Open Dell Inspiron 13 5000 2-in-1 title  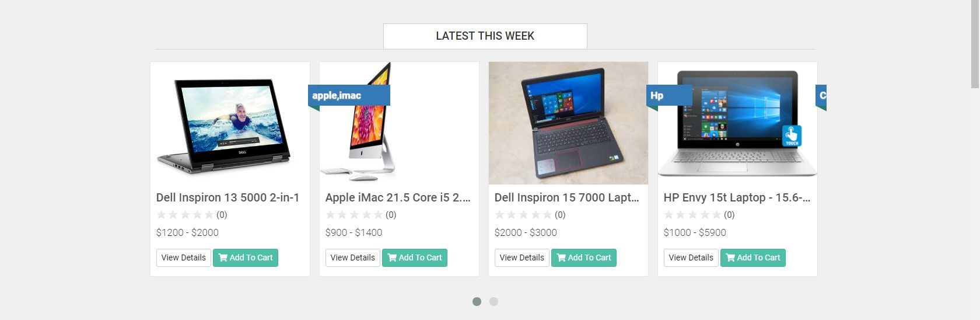[x=228, y=197]
